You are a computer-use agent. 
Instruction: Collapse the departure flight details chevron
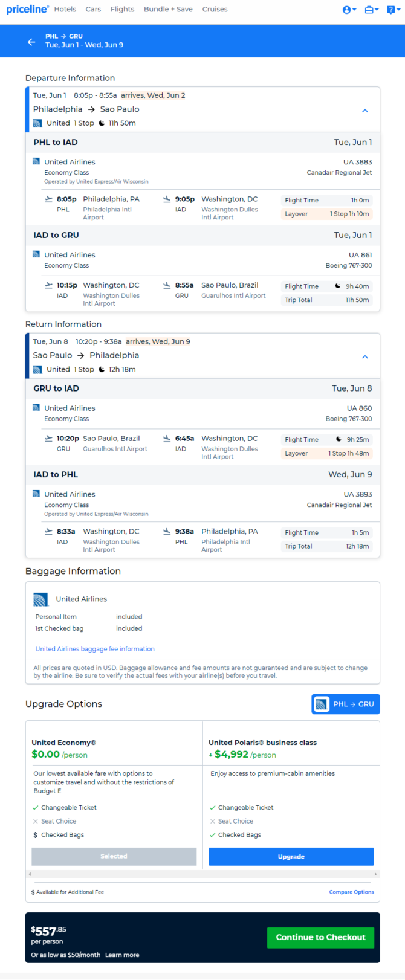tap(365, 111)
